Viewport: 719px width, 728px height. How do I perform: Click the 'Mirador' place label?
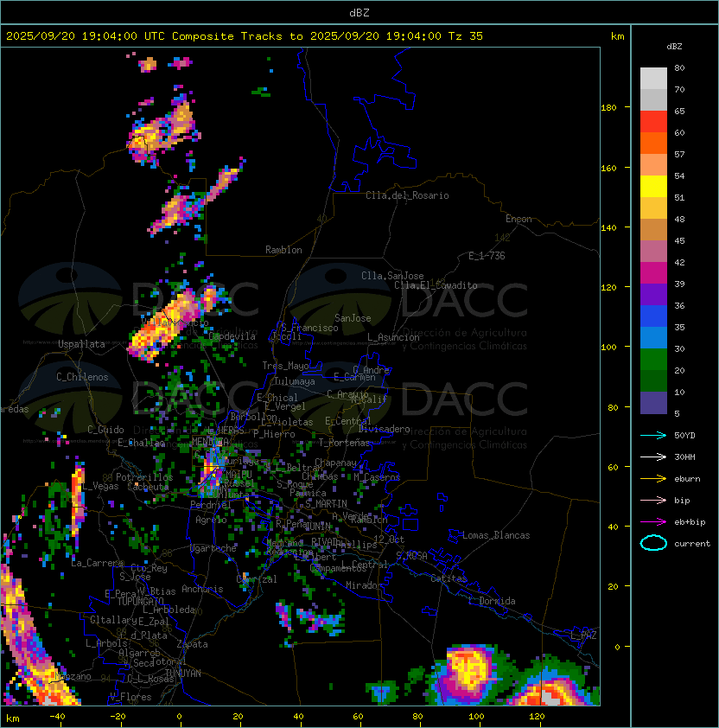(365, 585)
